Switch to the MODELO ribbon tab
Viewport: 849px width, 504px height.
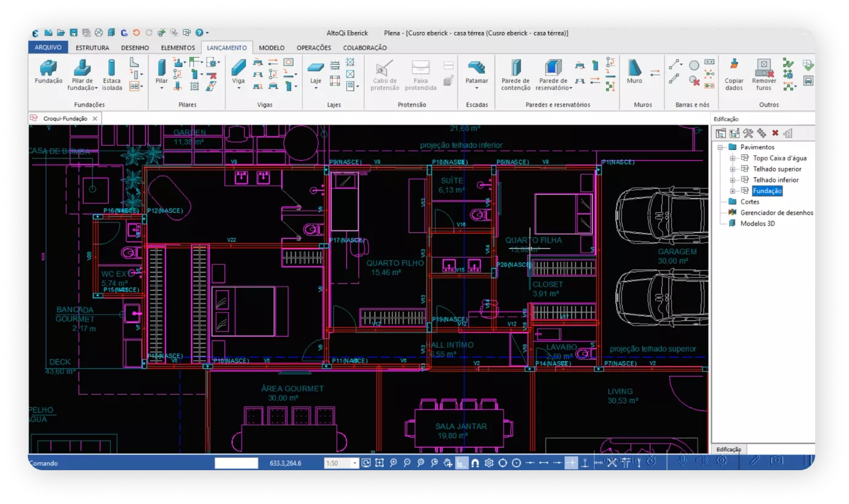coord(271,47)
